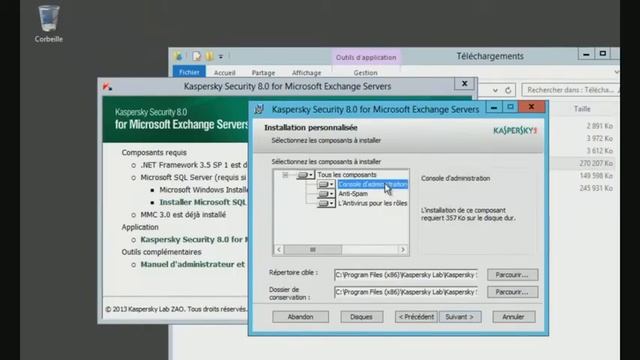Click the refresh icon beside Explorer address bar

[x=508, y=90]
